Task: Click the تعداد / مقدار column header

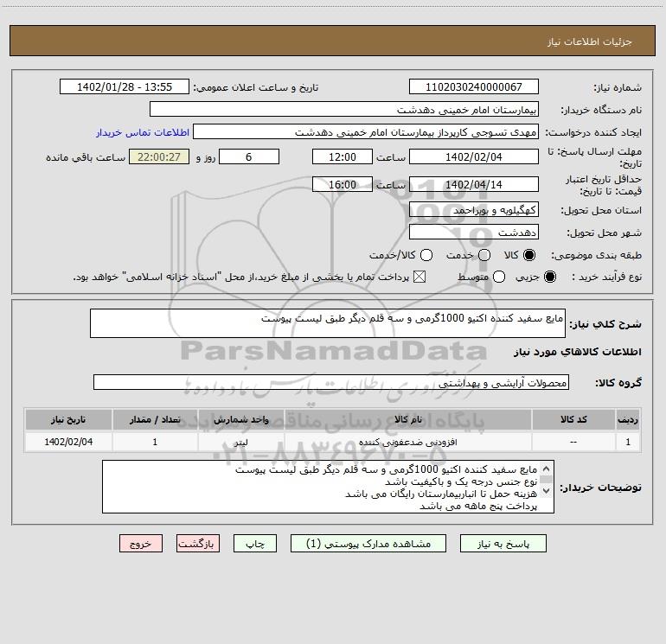Action: click(x=155, y=420)
